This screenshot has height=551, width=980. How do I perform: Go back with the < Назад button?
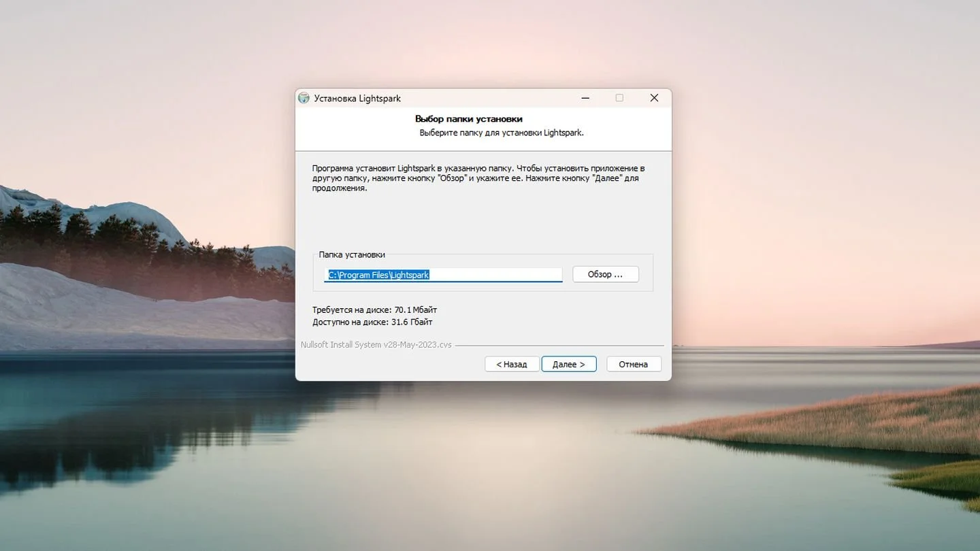tap(512, 364)
